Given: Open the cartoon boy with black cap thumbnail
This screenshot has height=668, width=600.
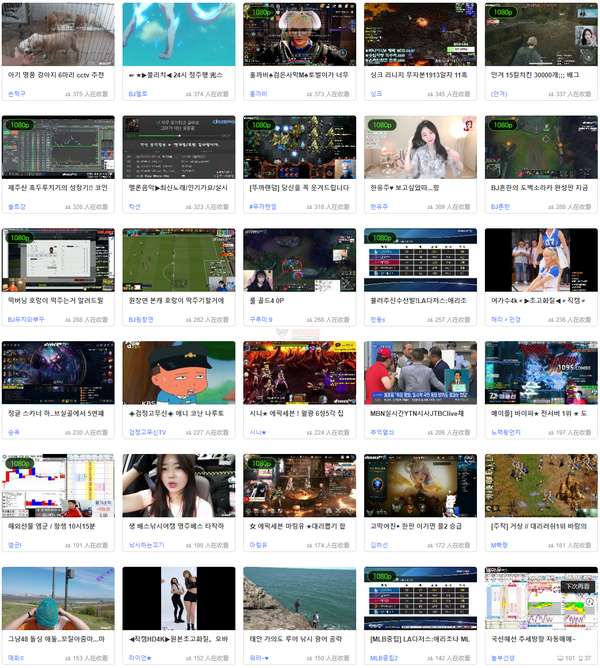Looking at the screenshot, I should click(x=179, y=373).
